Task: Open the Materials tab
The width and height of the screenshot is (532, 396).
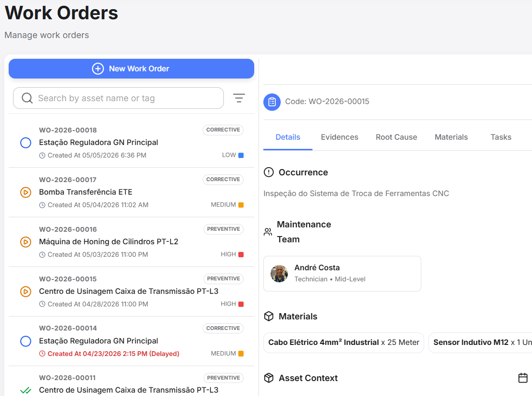Action: point(451,137)
